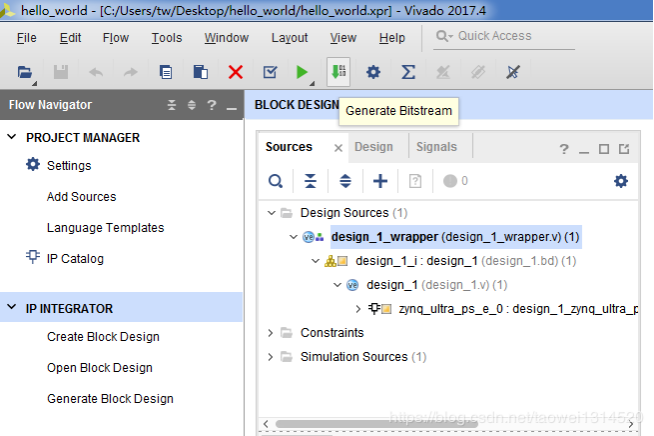Collapse the PROJECT MANAGER section
Screen dimensions: 654x436
(12, 137)
